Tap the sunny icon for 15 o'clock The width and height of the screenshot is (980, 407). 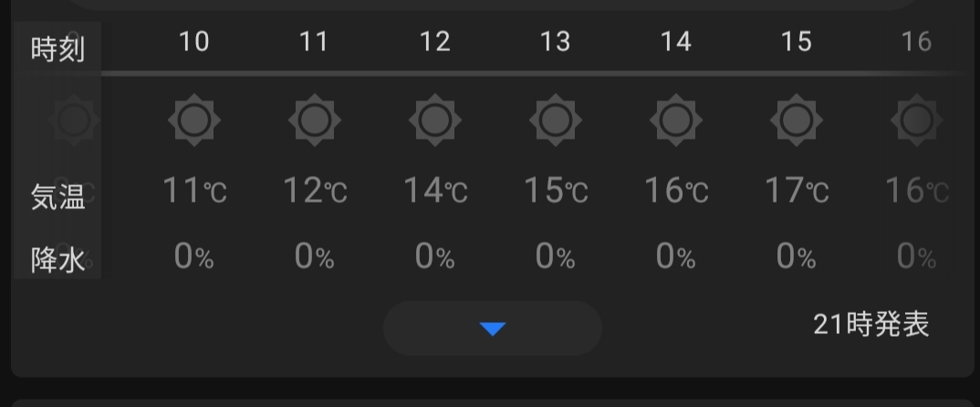coord(797,120)
